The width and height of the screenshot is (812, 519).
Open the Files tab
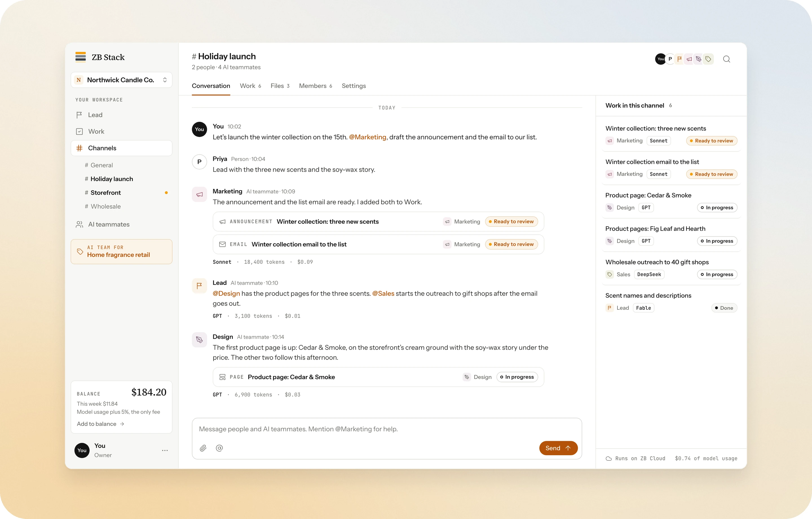tap(280, 86)
